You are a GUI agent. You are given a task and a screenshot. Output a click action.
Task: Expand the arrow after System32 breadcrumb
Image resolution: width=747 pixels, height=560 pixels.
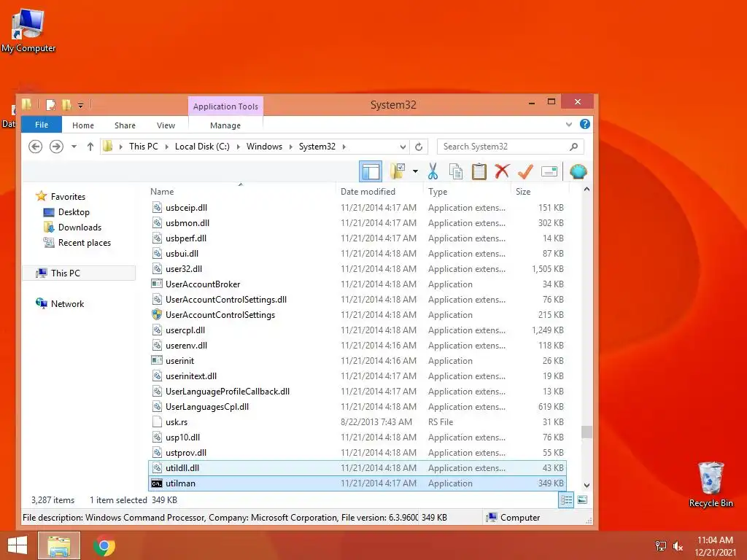coord(344,147)
